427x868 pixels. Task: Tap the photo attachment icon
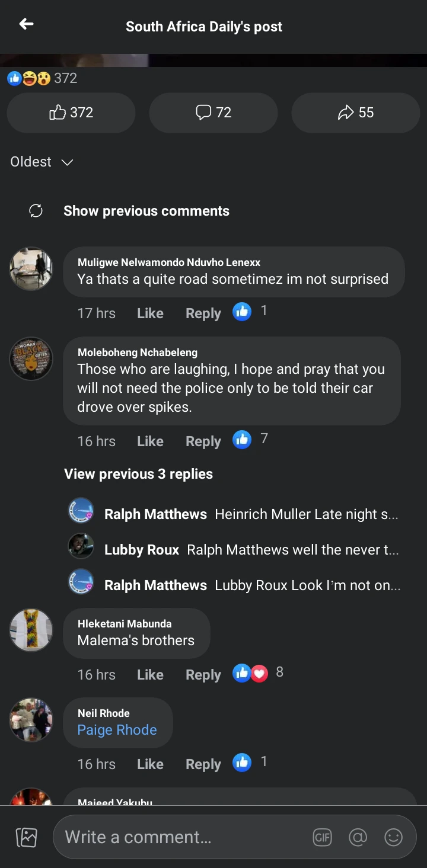(26, 837)
